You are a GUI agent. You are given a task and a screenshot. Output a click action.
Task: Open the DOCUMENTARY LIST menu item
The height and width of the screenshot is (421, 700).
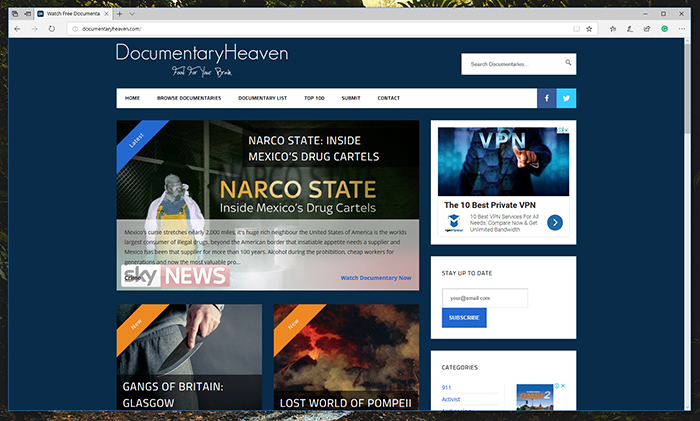click(x=262, y=98)
